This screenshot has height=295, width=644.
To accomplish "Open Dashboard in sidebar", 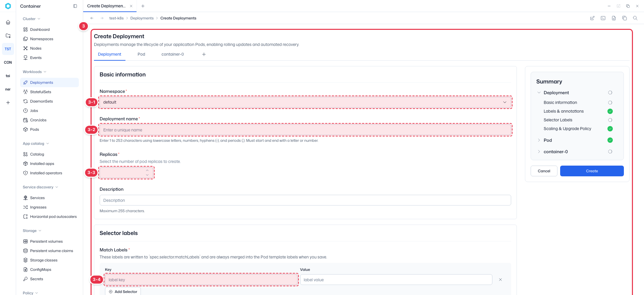I will 49,29.
